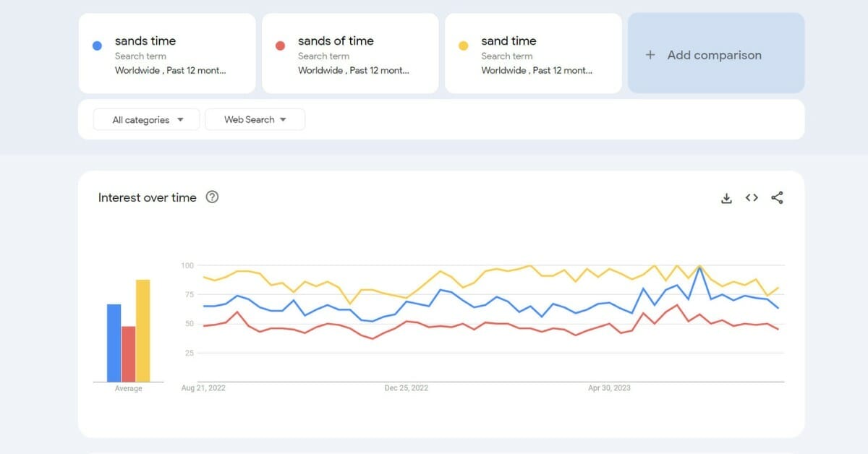Download the Interest over time data
Viewport: 868px width, 454px height.
tap(727, 198)
